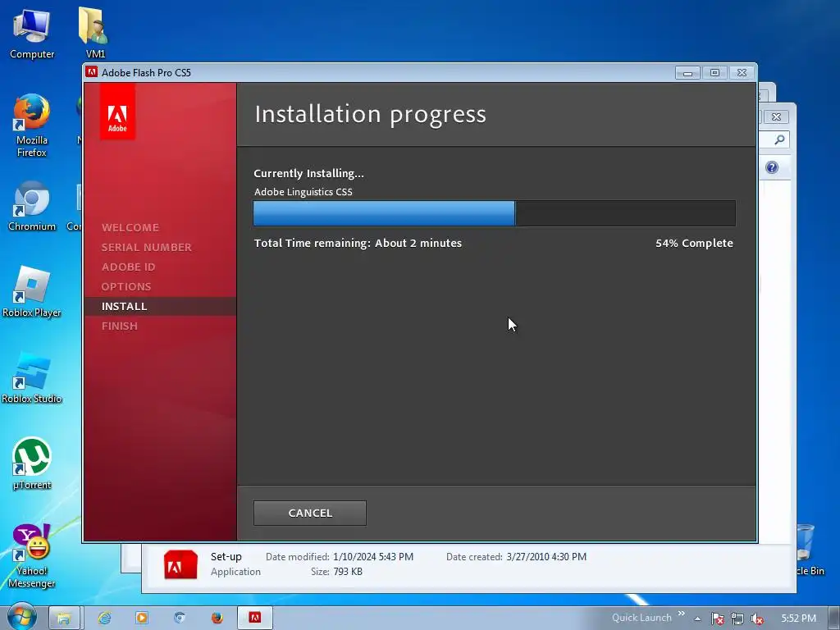Click the Adobe Flash Pro CS5 title bar icon
Viewport: 840px width, 630px height.
pos(92,72)
